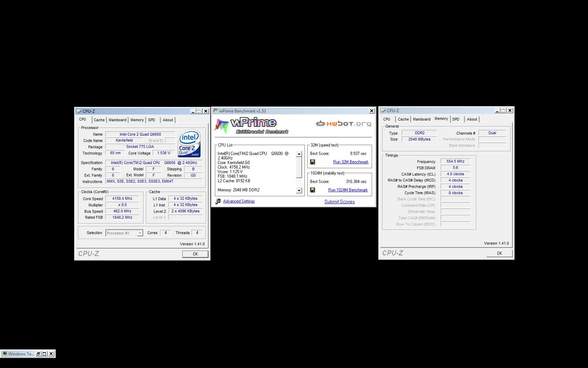Open Mainboard tab in right CPU-Z

coord(421,119)
